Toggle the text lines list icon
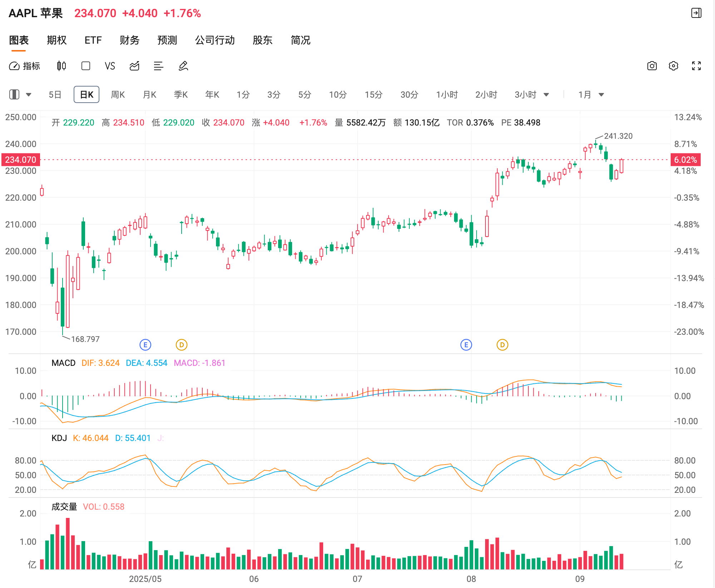The width and height of the screenshot is (715, 588). pyautogui.click(x=158, y=66)
